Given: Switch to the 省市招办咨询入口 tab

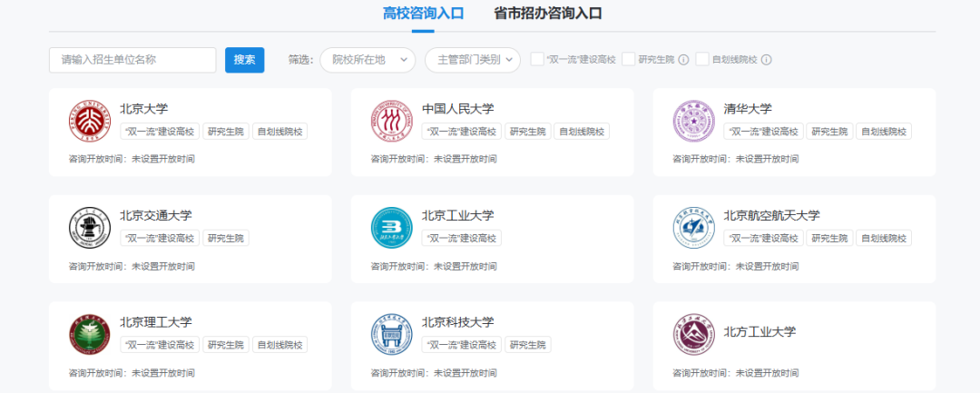Looking at the screenshot, I should [x=548, y=13].
